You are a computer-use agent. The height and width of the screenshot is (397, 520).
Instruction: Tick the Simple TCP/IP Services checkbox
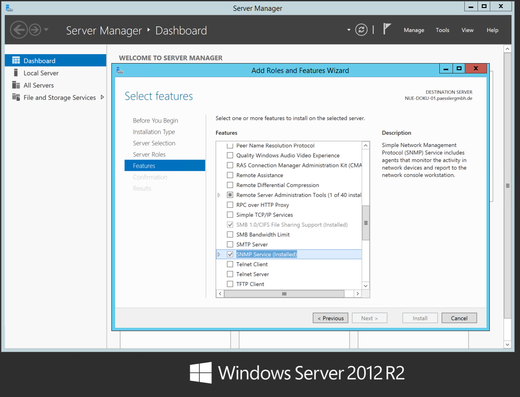[230, 215]
